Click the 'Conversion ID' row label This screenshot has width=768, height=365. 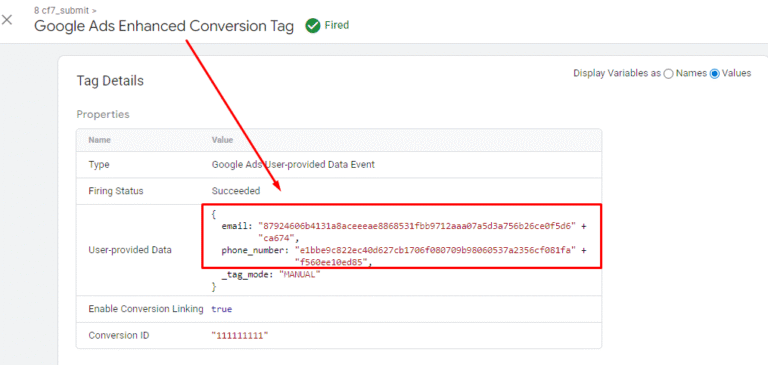119,336
